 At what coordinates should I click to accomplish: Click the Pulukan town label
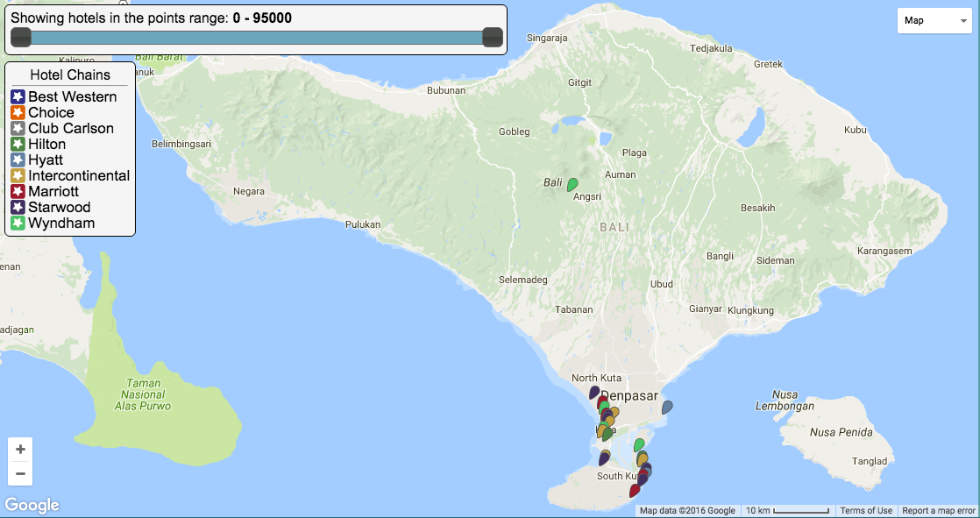(x=363, y=224)
